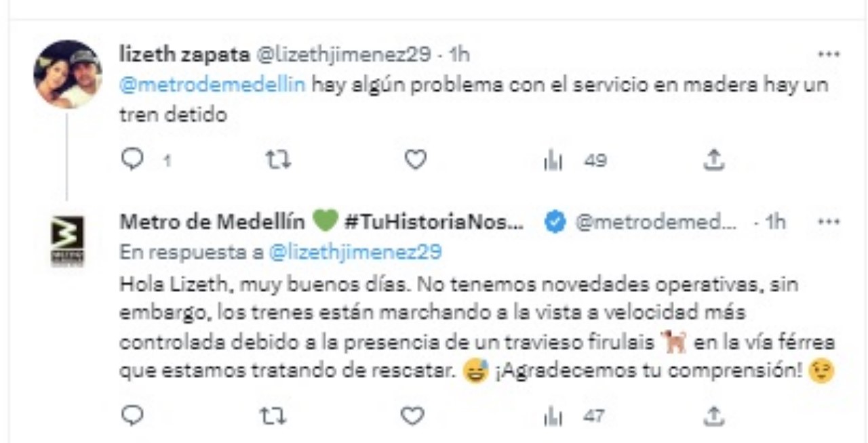View analytics showing 47 views
This screenshot has width=868, height=443.
[x=574, y=416]
